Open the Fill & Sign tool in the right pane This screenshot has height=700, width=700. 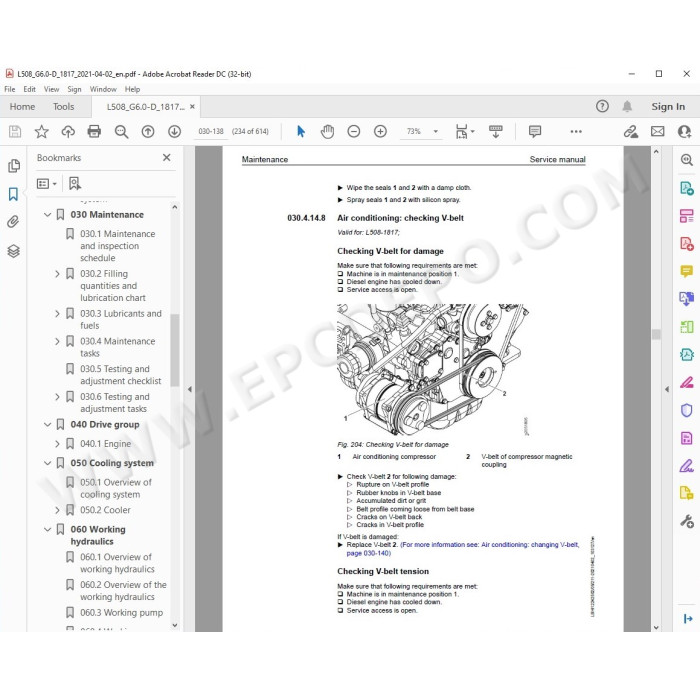(x=687, y=466)
